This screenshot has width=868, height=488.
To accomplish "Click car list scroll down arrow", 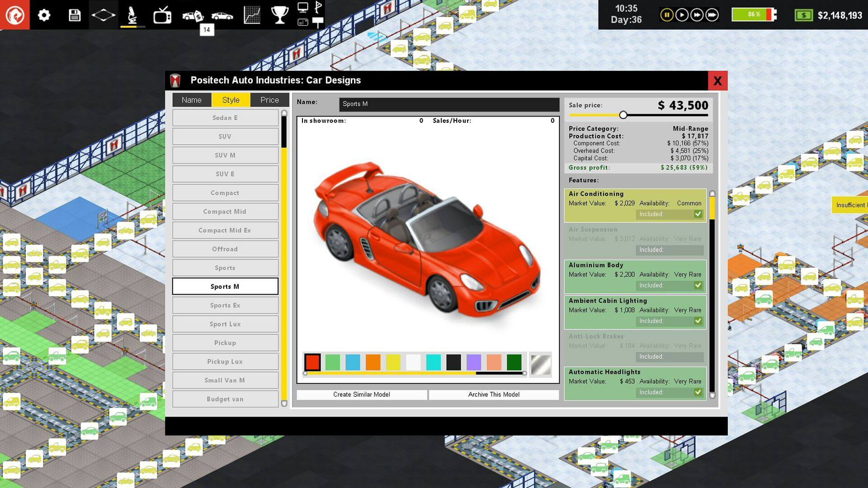I will [284, 403].
